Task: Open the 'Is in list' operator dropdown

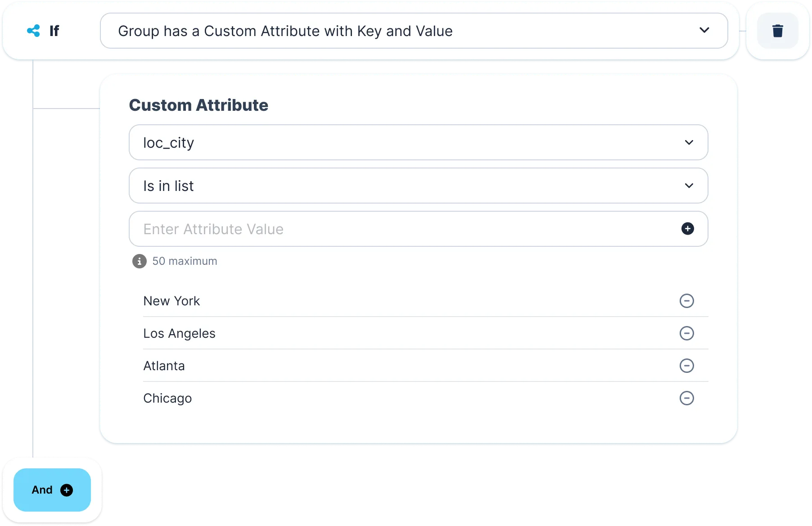Action: click(x=418, y=186)
